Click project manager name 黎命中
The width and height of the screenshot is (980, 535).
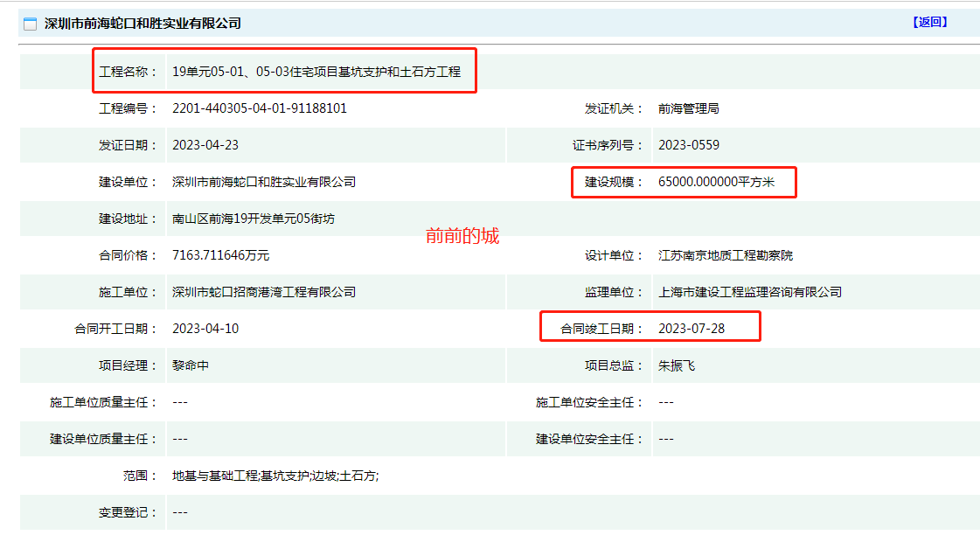(191, 365)
